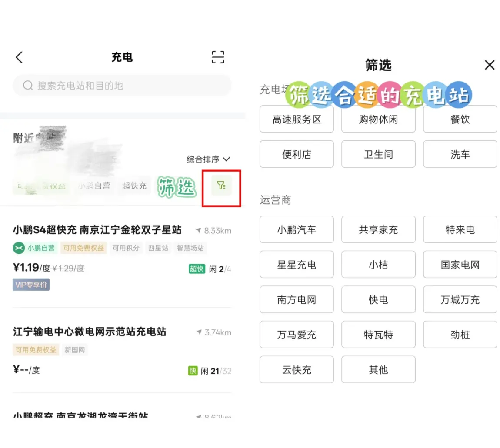Viewport: 500px width, 448px height.
Task: Open station 小鹏S4超快充 南京江宁金轮双子星站
Action: (x=97, y=230)
